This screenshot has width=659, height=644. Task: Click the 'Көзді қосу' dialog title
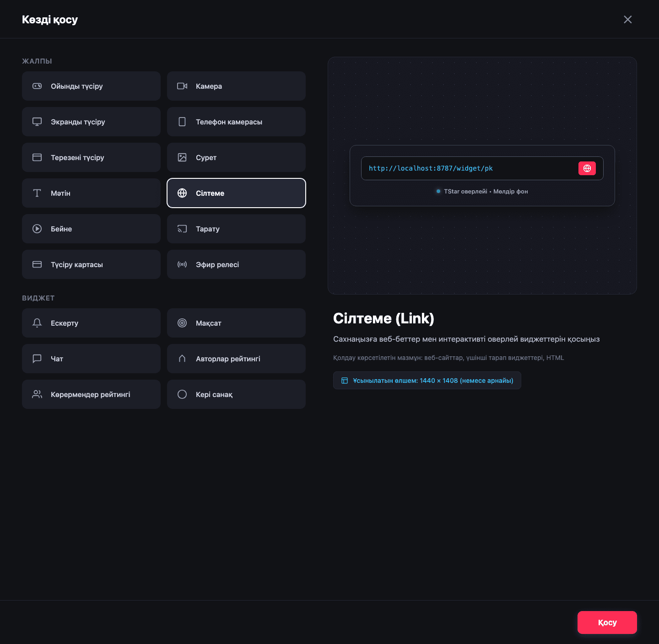coord(50,20)
